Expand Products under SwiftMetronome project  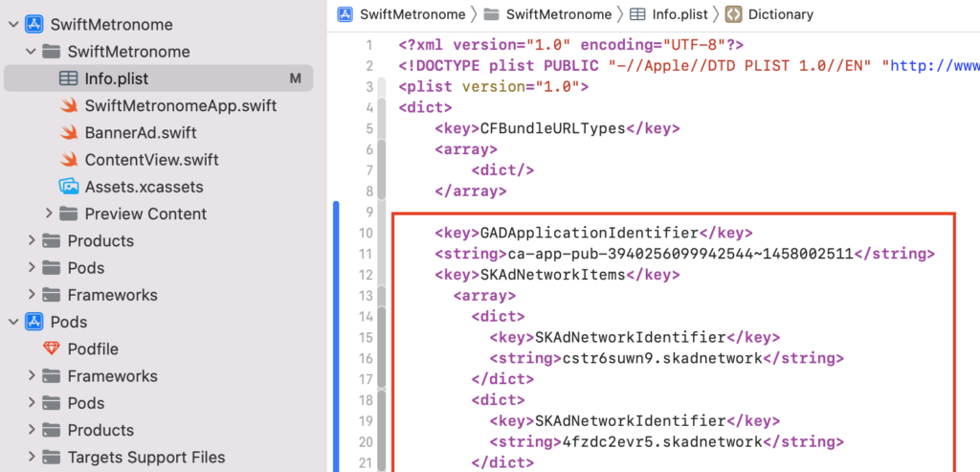32,240
